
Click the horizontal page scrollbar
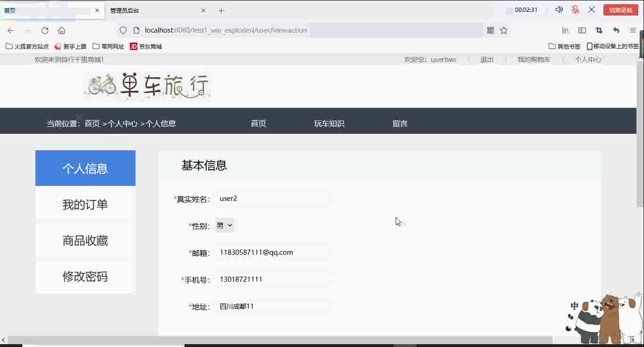point(280,340)
